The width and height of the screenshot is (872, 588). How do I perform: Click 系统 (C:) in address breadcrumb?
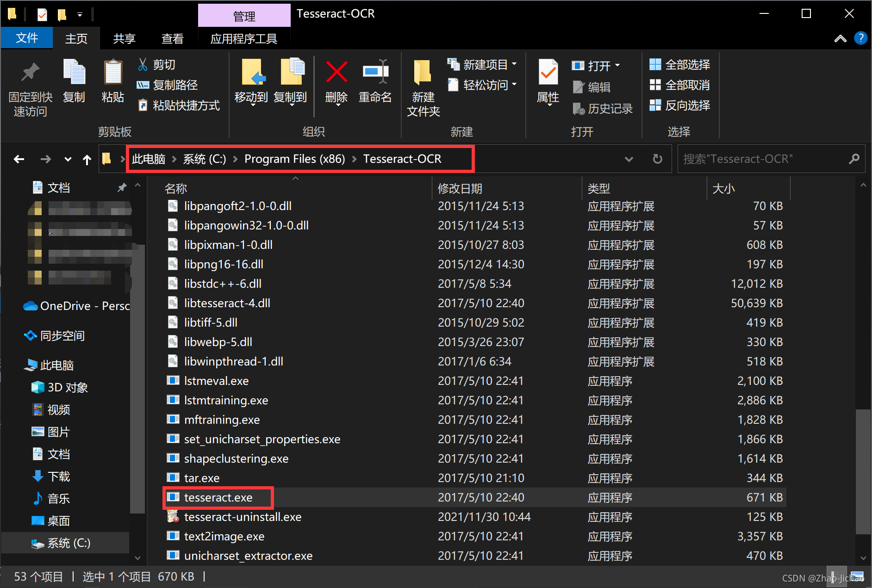coord(205,159)
